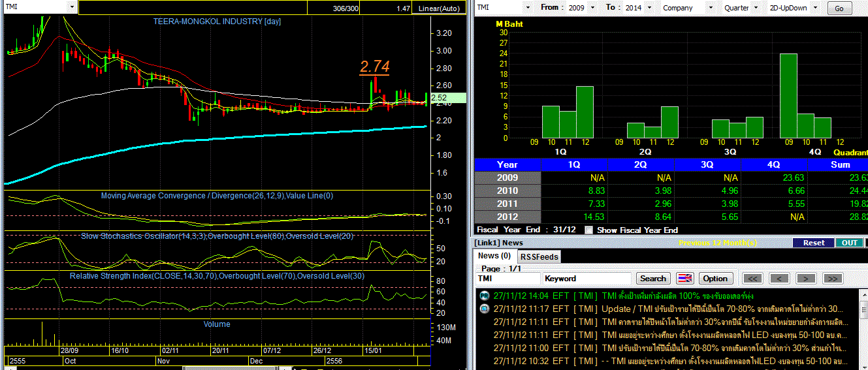Switch to the News (0) tab
868x370 pixels.
click(x=494, y=256)
